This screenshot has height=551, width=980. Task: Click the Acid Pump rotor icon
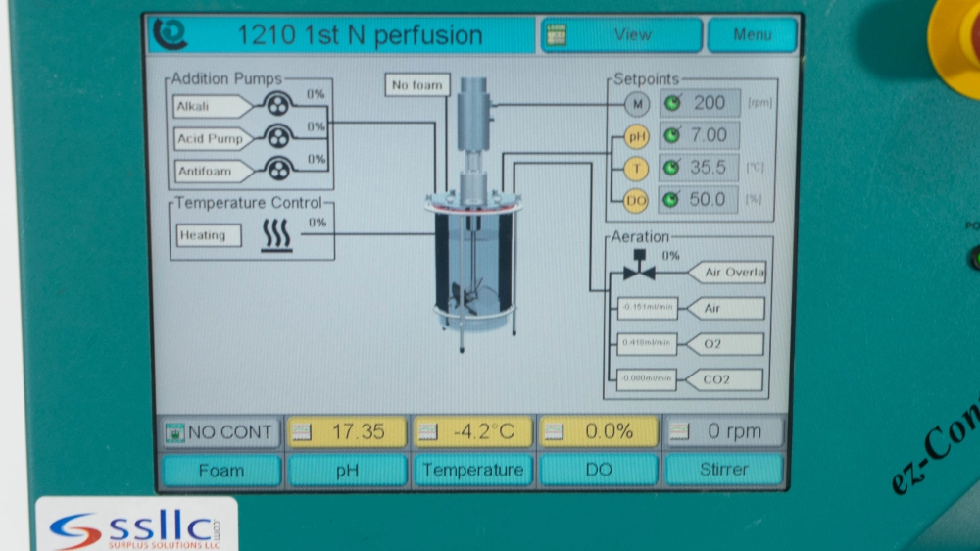[x=278, y=138]
